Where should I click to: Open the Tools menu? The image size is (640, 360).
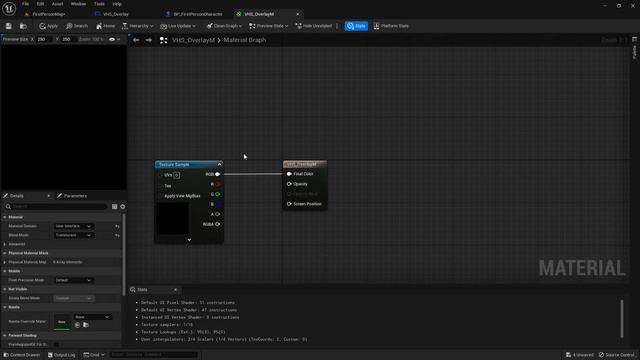pyautogui.click(x=99, y=4)
